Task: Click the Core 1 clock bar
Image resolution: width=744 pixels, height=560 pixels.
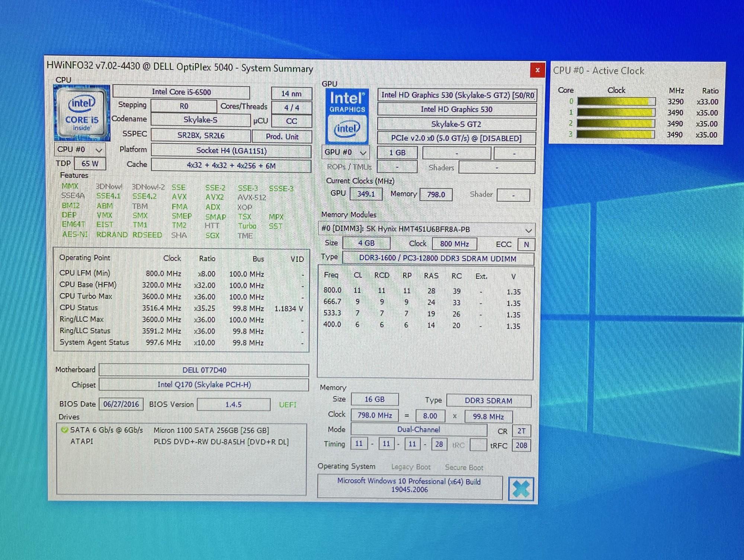Action: coord(616,113)
